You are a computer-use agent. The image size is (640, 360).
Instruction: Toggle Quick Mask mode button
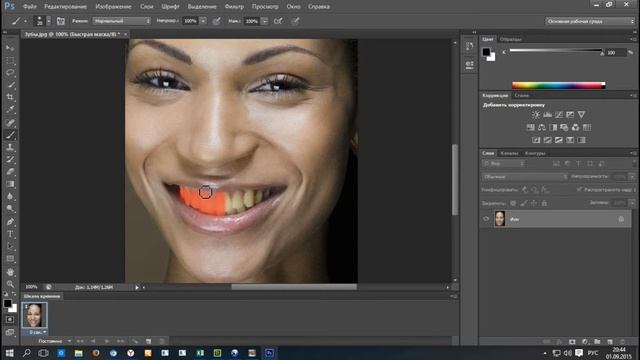pos(10,320)
